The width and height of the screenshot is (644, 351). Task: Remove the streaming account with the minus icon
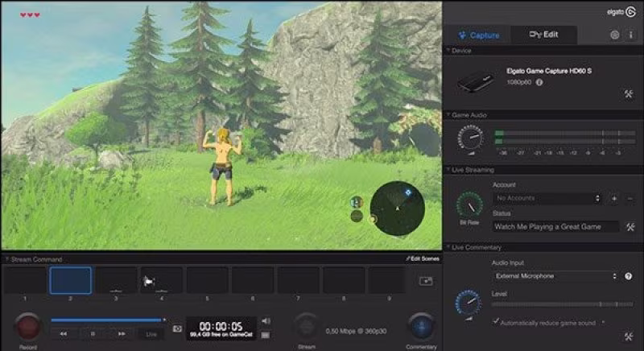630,199
